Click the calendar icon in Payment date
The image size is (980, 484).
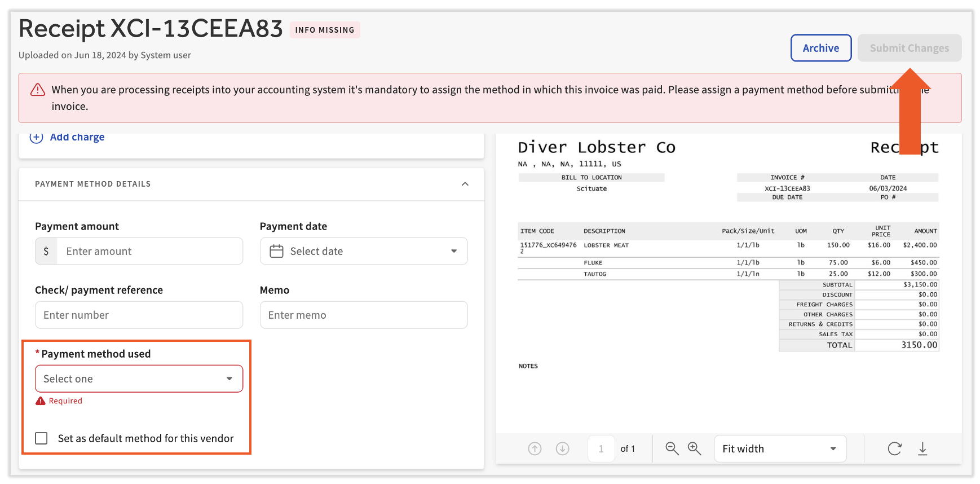pos(276,252)
